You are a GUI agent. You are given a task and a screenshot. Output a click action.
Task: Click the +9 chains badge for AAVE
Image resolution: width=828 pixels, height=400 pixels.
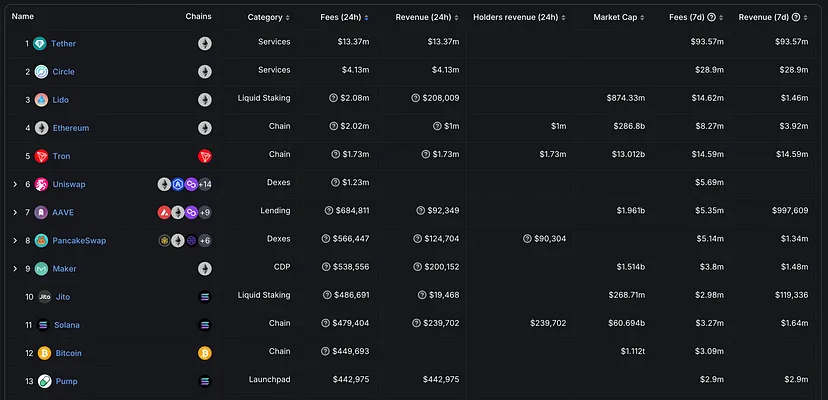tap(204, 213)
